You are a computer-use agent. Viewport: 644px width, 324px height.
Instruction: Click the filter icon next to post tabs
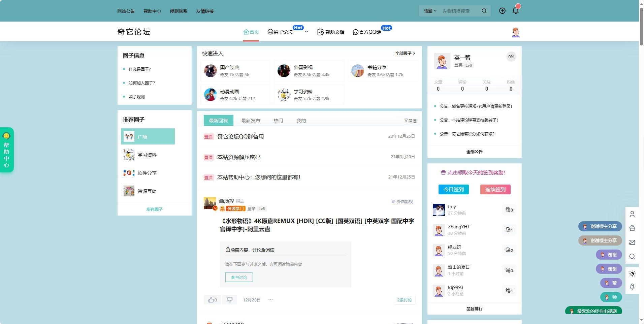(406, 121)
